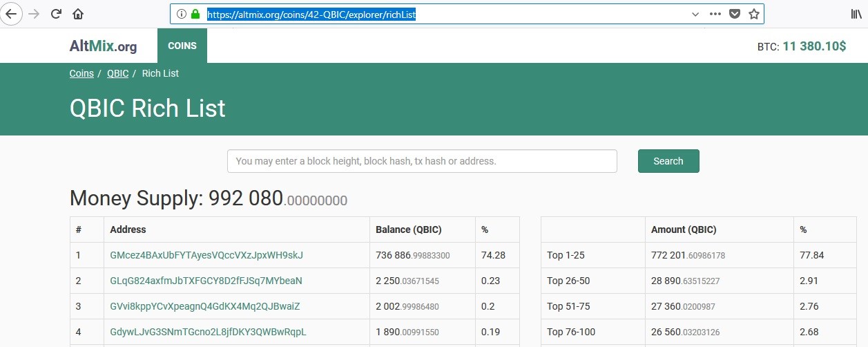The width and height of the screenshot is (868, 347).
Task: Show site information via the info icon
Action: (x=181, y=14)
